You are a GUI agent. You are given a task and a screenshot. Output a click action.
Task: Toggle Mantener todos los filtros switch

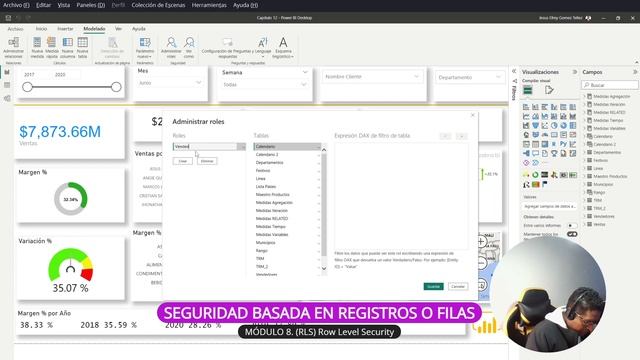point(572,234)
